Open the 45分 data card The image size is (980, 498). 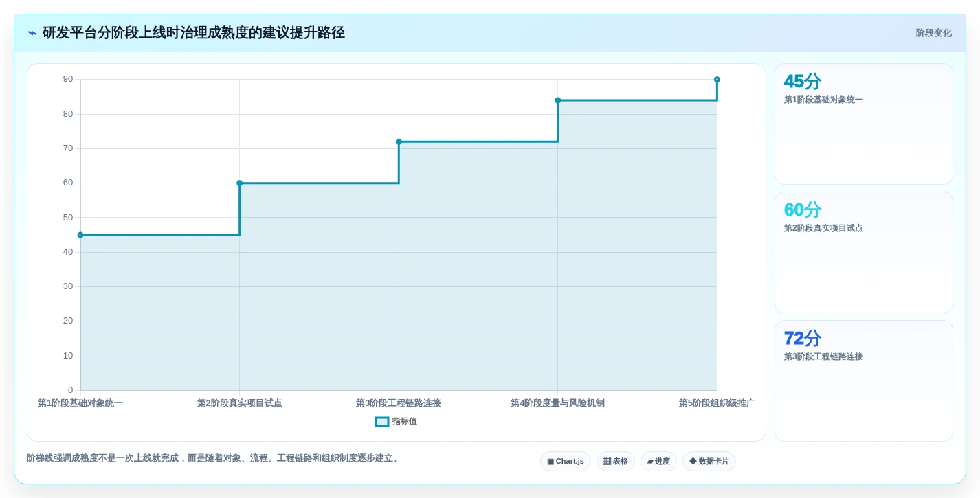[864, 124]
